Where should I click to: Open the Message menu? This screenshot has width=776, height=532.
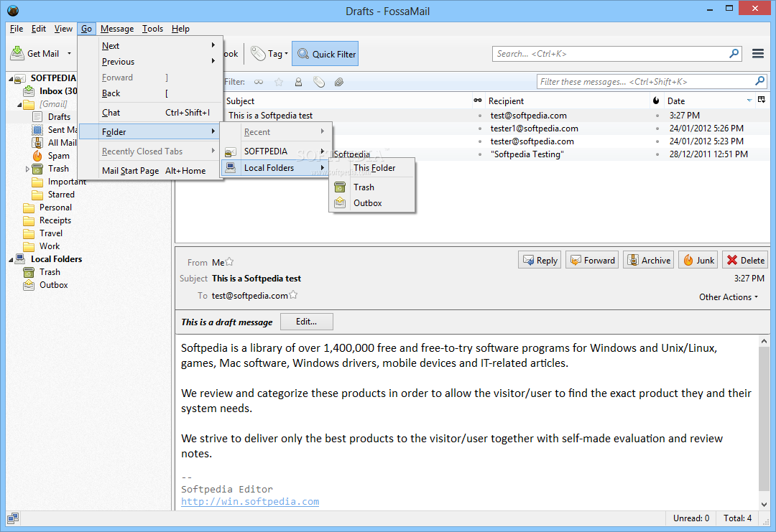[x=117, y=29]
